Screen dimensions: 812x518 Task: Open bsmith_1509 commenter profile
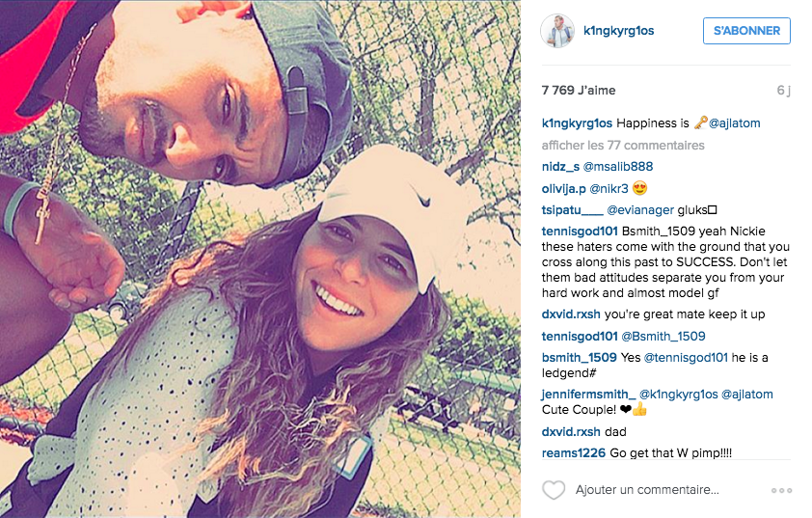pos(579,358)
